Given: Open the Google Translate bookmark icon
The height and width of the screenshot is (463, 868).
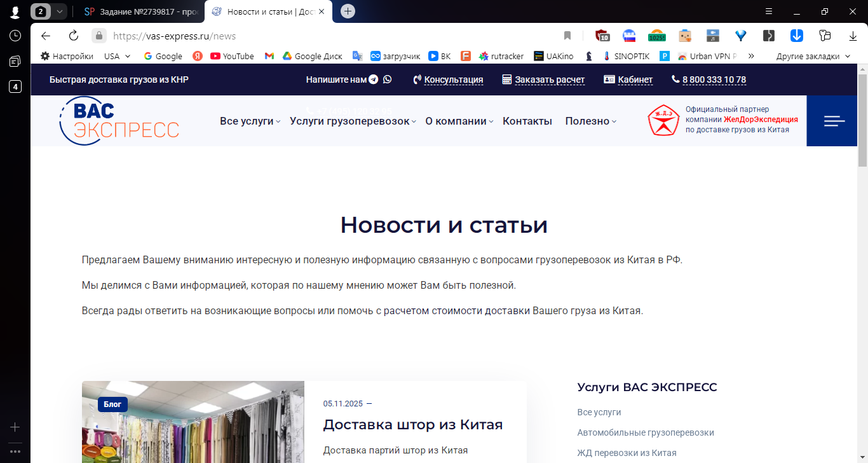Looking at the screenshot, I should pos(358,56).
